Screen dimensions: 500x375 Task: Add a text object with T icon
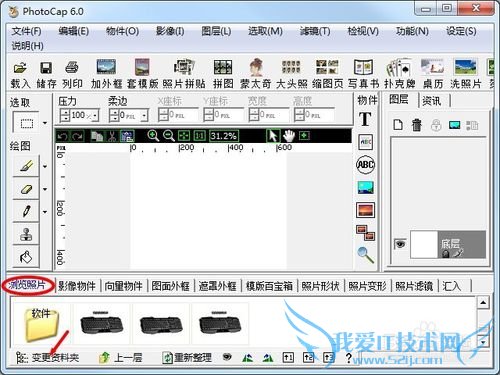[365, 119]
